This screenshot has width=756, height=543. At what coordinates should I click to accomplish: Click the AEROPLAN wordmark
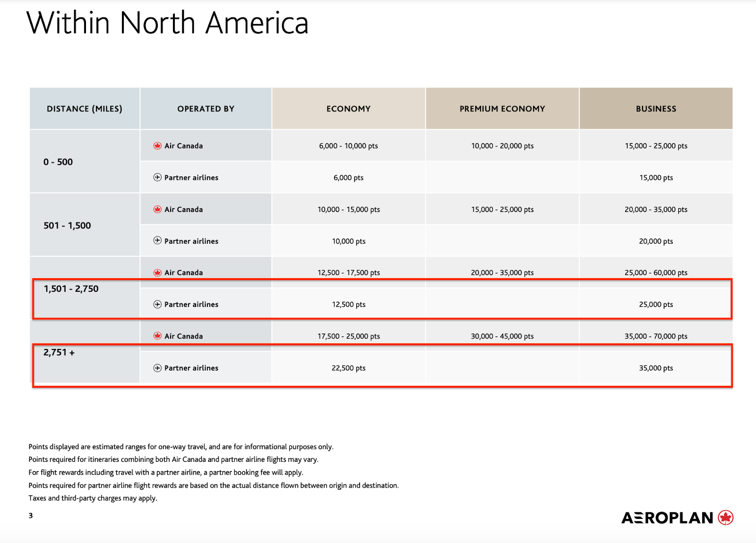(667, 518)
